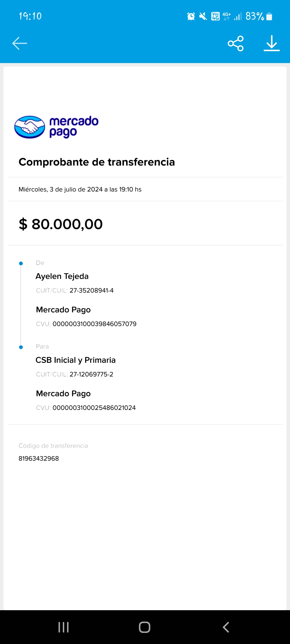
Task: Tap sender CUIT 27-35208941-4
Action: (x=91, y=290)
